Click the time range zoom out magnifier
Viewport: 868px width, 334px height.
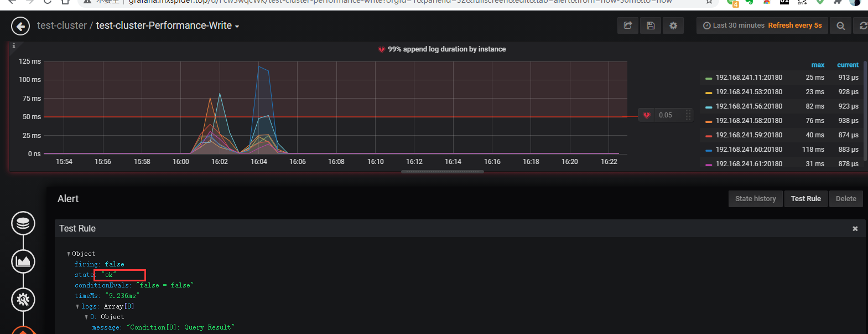click(841, 25)
